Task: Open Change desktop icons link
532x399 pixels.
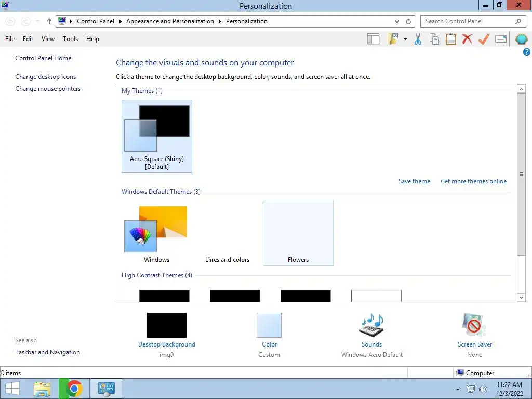Action: (46, 77)
